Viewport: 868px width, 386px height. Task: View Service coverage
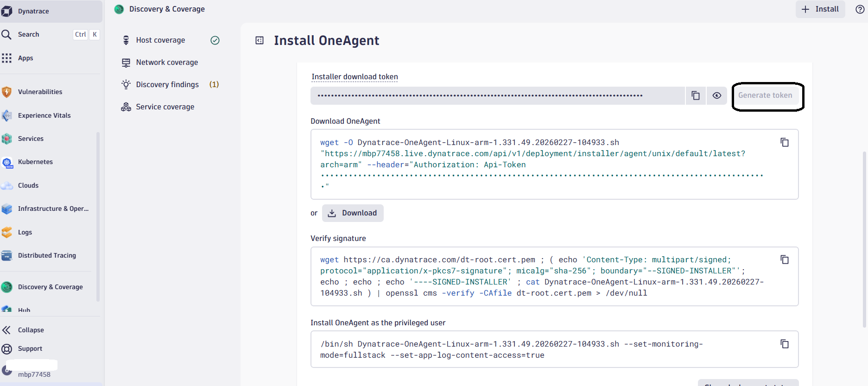pos(165,107)
